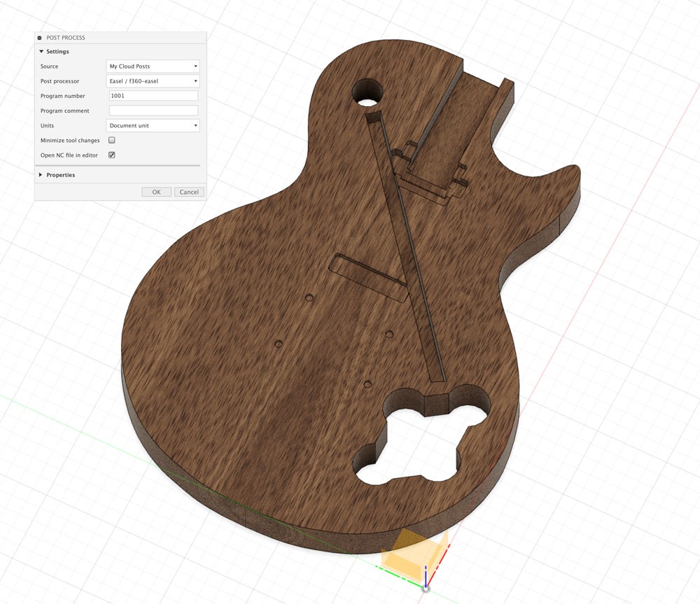
Task: Disable Open NC file in editor
Action: 111,155
